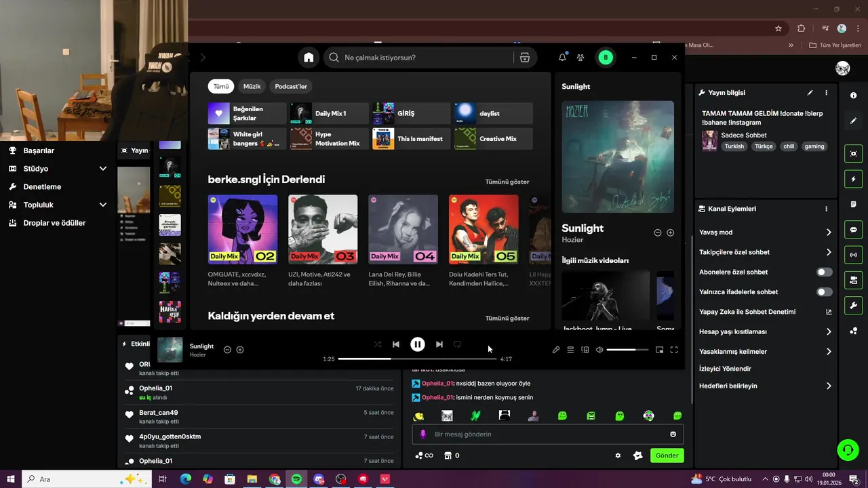Open the Creative Mix tile
Image resolution: width=868 pixels, height=488 pixels.
(x=494, y=139)
